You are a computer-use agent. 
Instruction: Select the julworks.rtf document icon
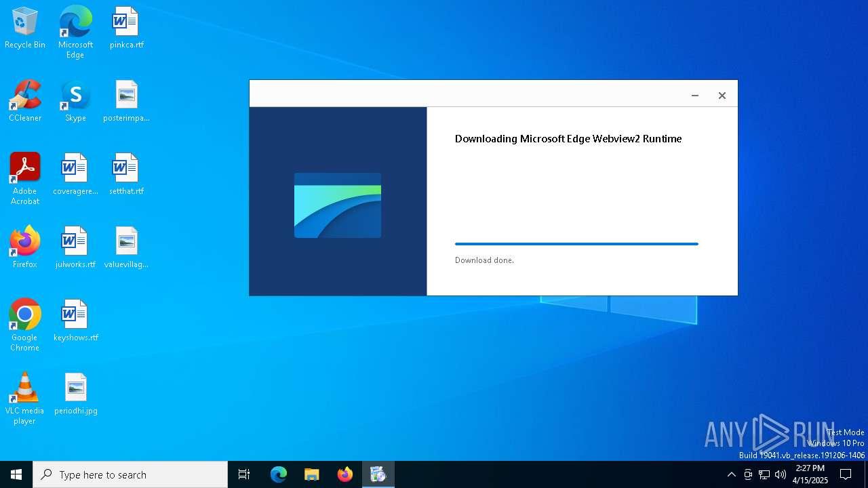click(75, 248)
